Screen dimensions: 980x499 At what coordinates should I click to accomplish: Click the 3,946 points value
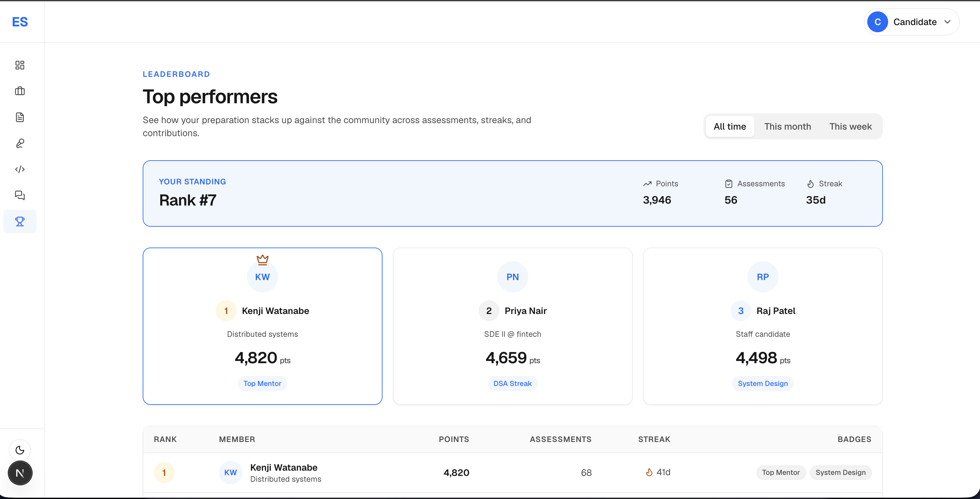[x=657, y=200]
